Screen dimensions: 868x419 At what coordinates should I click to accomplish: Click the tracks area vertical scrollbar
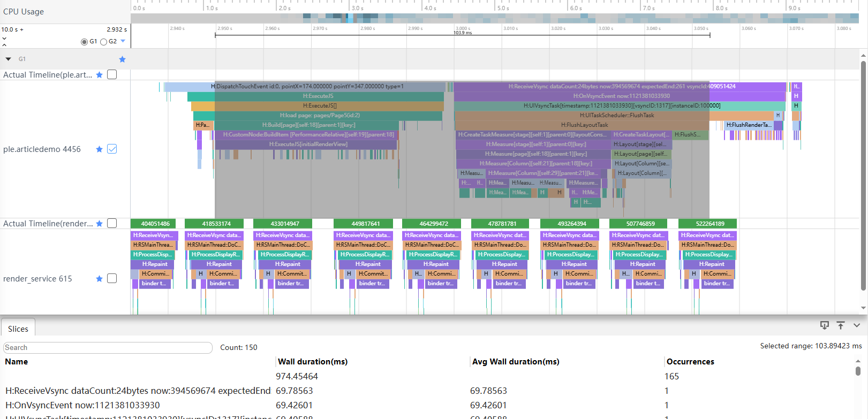point(863,176)
